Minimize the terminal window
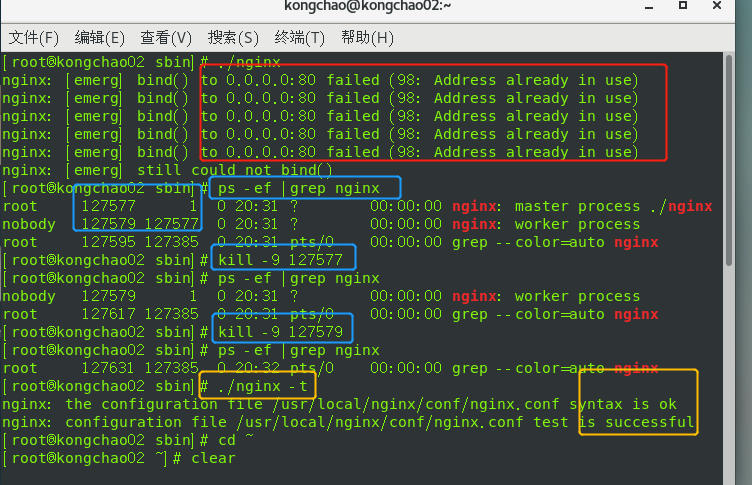 tap(649, 6)
